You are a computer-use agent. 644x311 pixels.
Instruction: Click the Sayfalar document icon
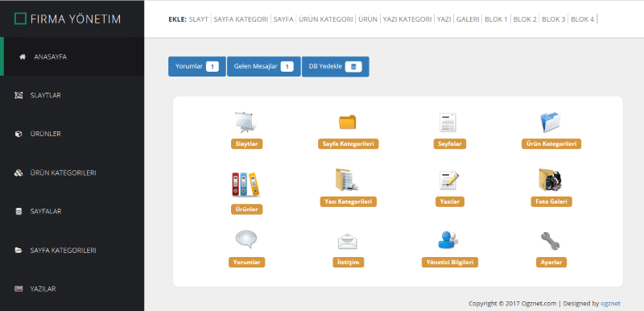(x=448, y=122)
